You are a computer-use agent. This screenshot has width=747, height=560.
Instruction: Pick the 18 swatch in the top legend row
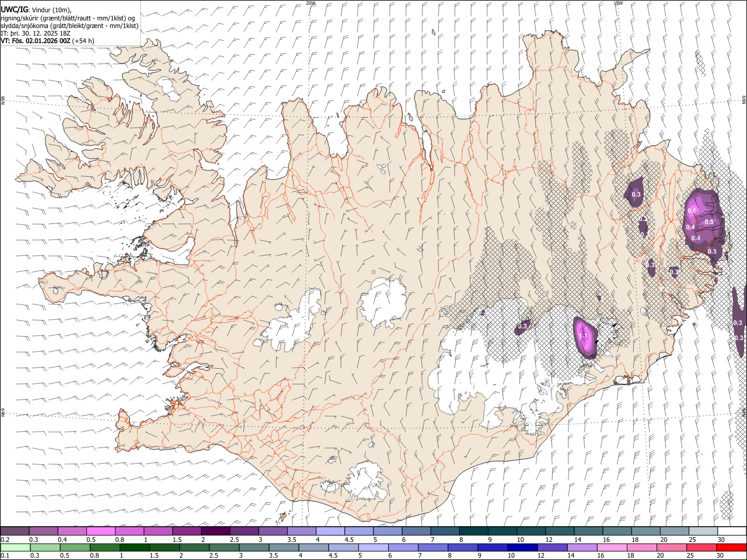(646, 531)
